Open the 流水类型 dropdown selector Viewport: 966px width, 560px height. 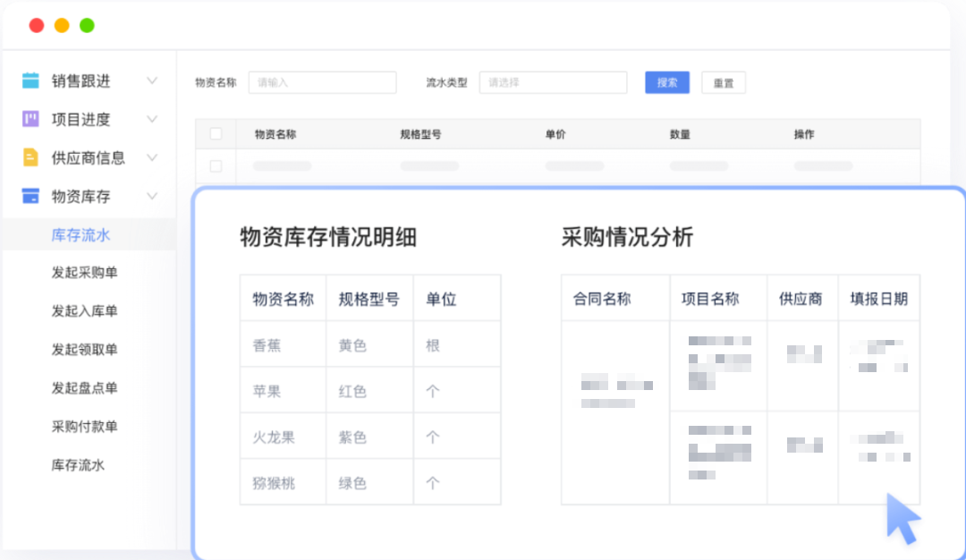[553, 82]
